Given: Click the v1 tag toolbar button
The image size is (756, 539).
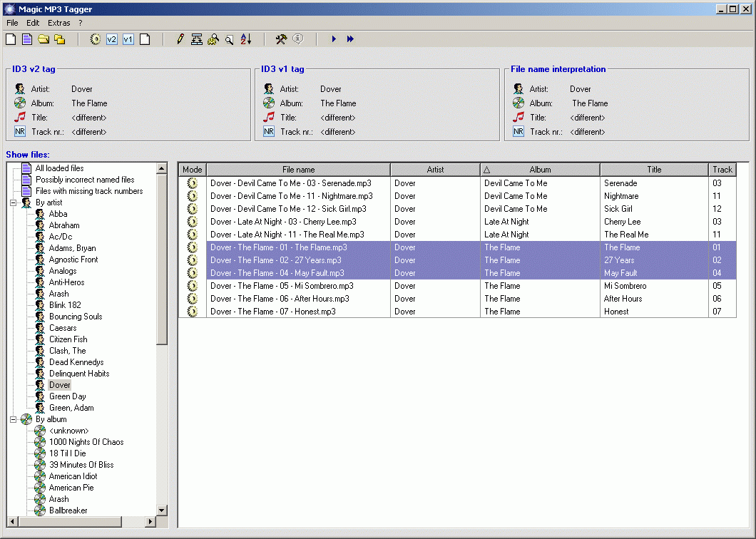Looking at the screenshot, I should tap(128, 39).
